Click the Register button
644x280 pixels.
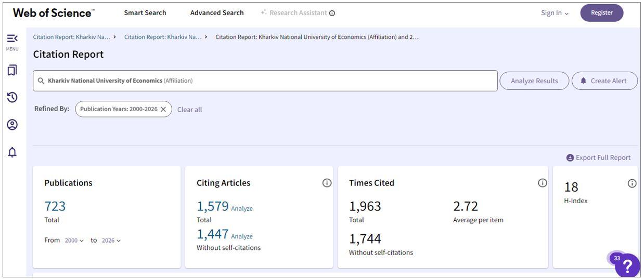(601, 13)
